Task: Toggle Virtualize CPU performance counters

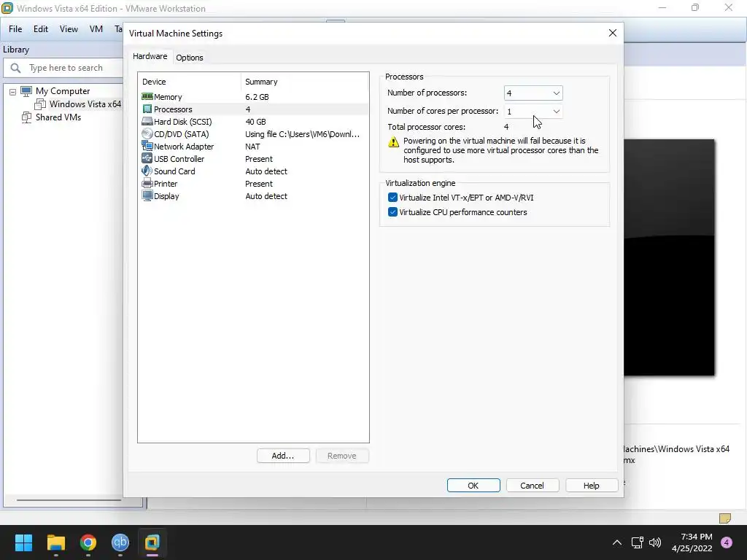Action: coord(392,212)
